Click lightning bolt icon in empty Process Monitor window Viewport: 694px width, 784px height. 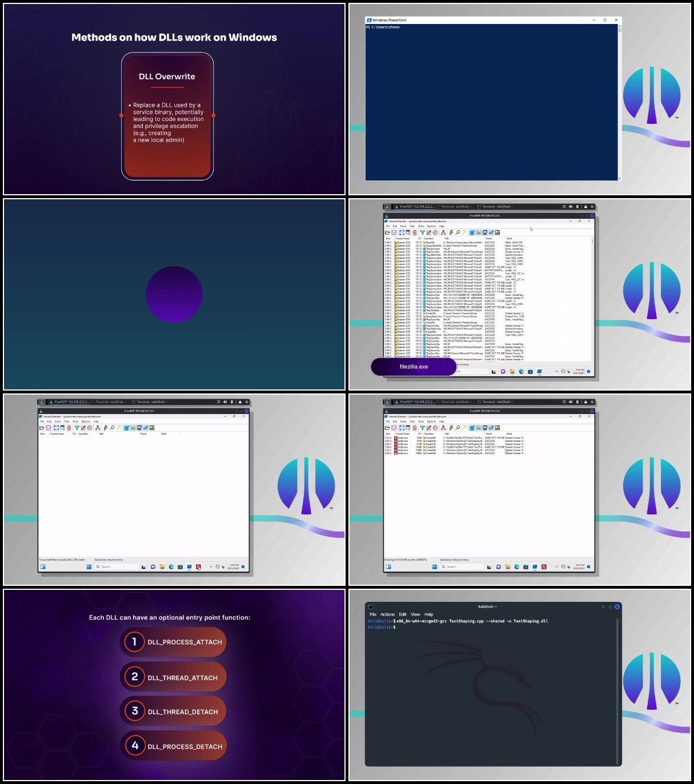106,428
